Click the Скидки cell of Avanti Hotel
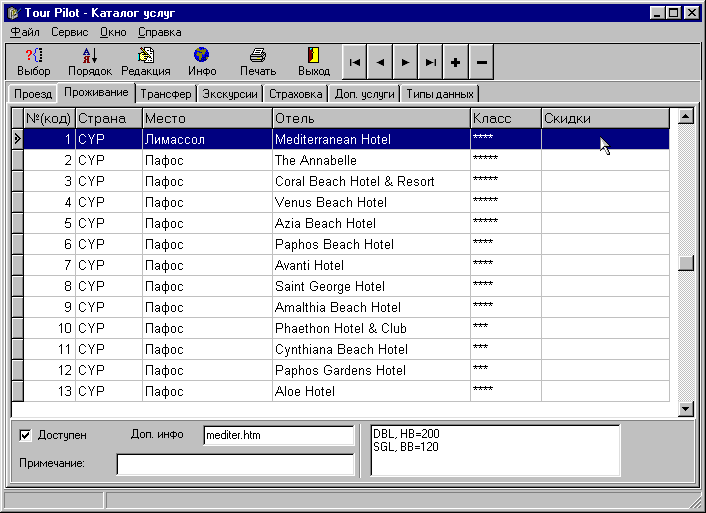 [x=606, y=265]
